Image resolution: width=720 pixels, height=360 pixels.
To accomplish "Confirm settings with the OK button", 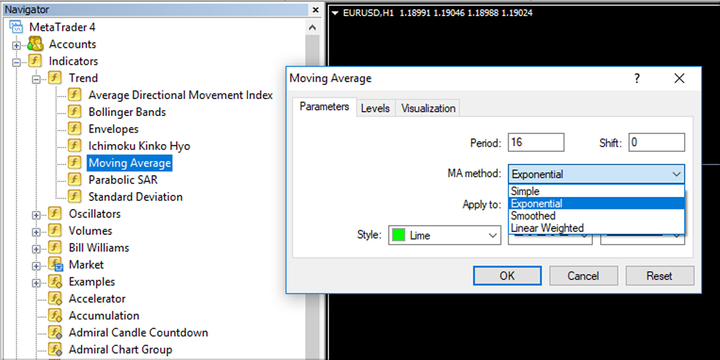I will tap(507, 276).
